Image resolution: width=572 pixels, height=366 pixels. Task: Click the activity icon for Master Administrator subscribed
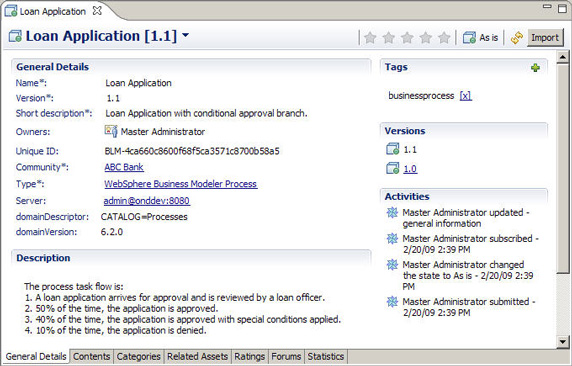pos(392,238)
